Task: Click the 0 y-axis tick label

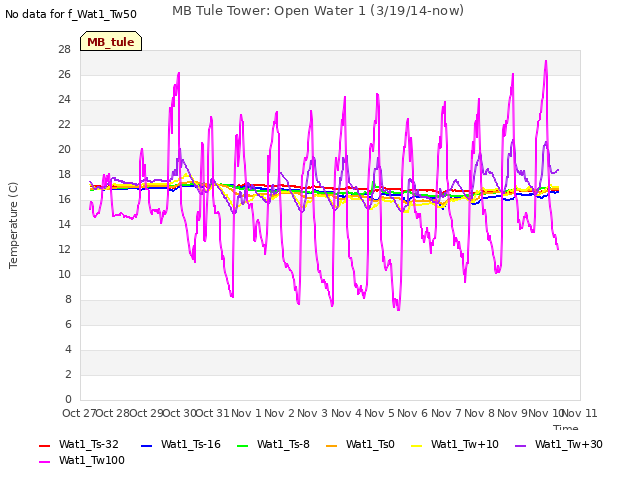Action: (68, 400)
